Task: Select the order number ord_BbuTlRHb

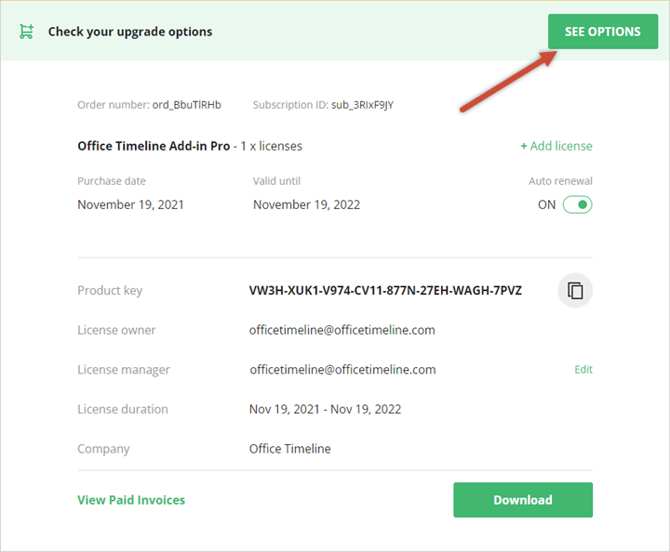Action: tap(186, 105)
